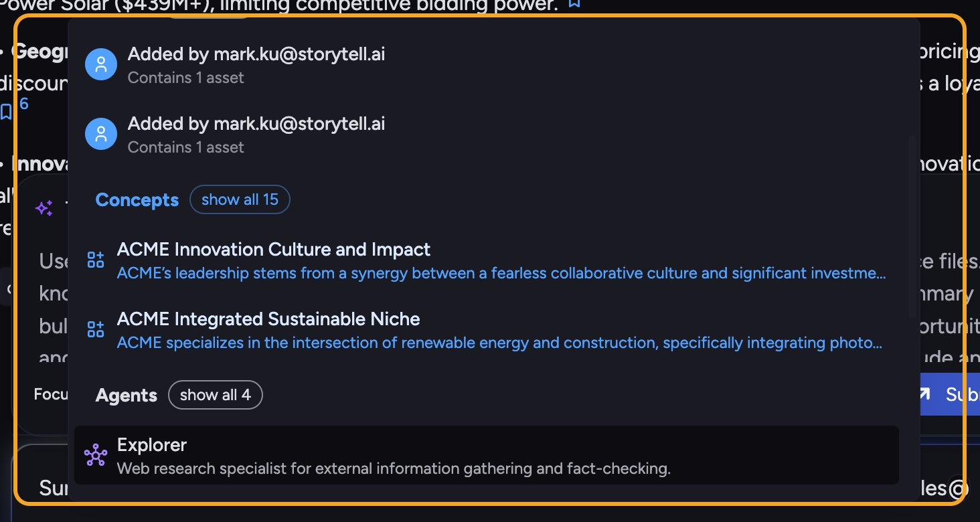Open citation number 6 link
This screenshot has height=522, width=980.
(24, 104)
